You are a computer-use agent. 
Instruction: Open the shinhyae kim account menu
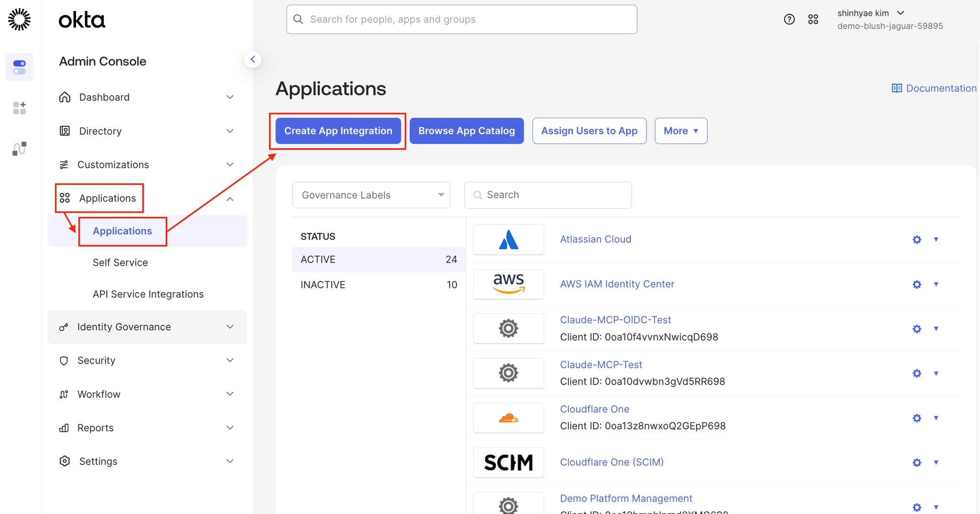(x=890, y=19)
